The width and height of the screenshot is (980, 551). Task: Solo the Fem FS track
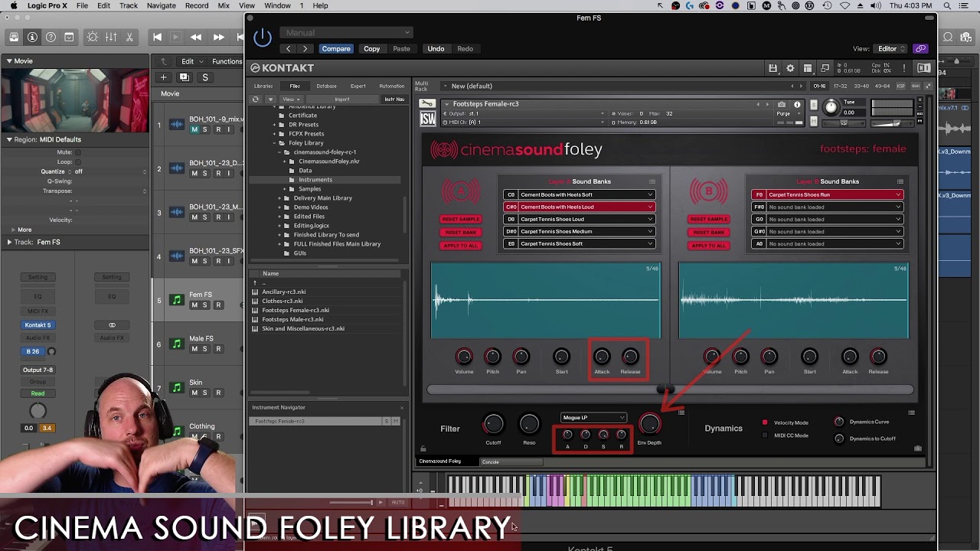point(205,305)
